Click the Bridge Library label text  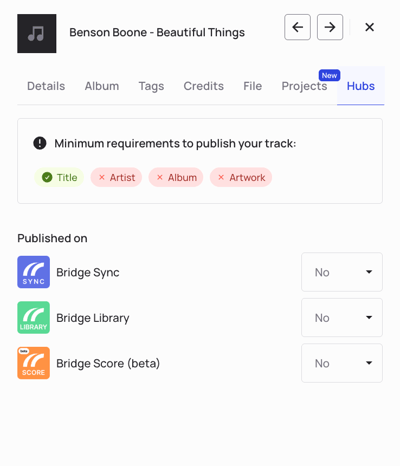point(93,318)
